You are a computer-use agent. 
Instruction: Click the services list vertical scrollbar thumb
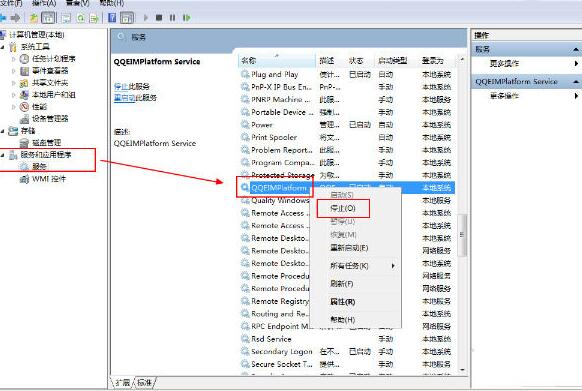[x=462, y=235]
